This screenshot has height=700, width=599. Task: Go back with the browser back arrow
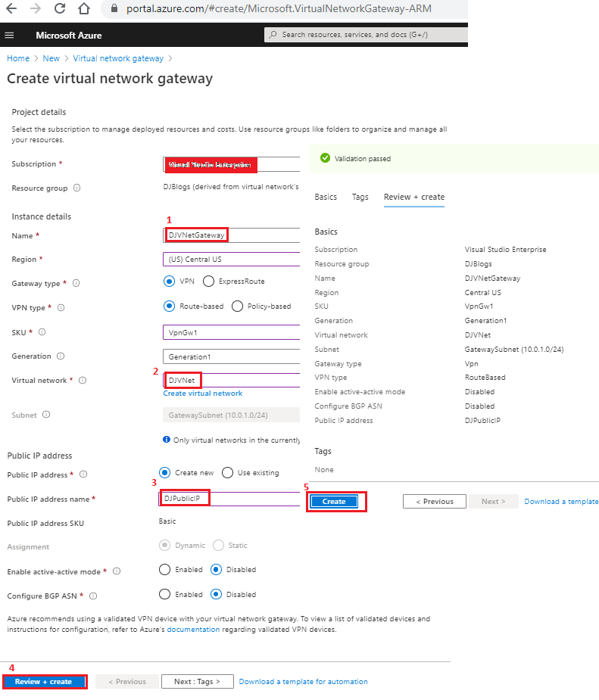click(11, 8)
